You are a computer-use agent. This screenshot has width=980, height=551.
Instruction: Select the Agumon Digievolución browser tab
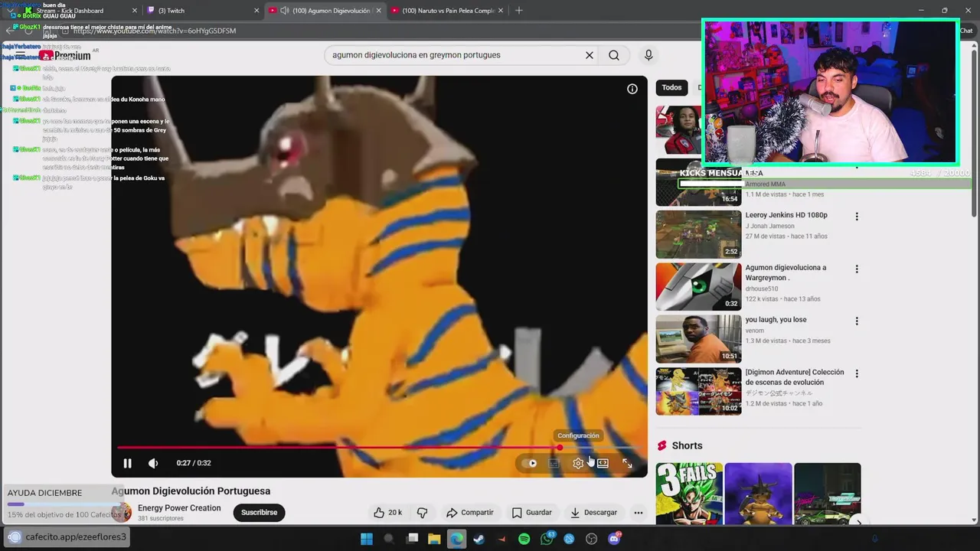pyautogui.click(x=325, y=11)
